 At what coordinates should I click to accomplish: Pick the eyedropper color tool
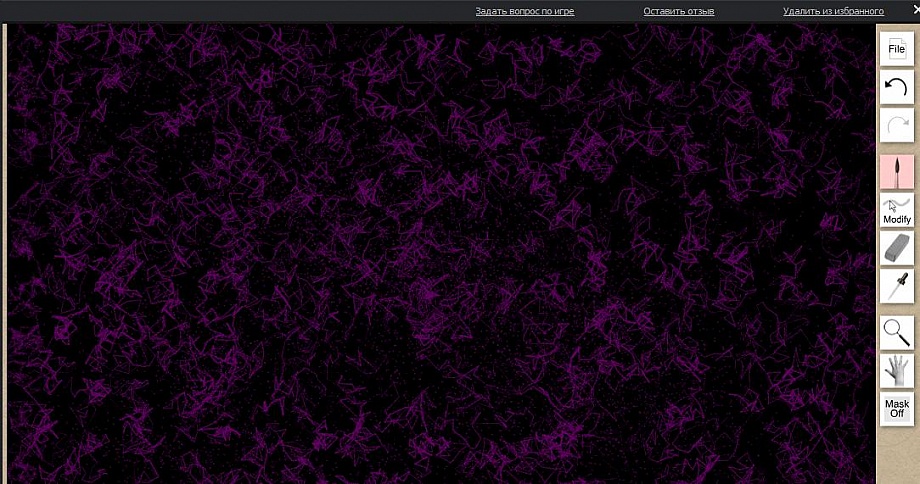click(897, 286)
